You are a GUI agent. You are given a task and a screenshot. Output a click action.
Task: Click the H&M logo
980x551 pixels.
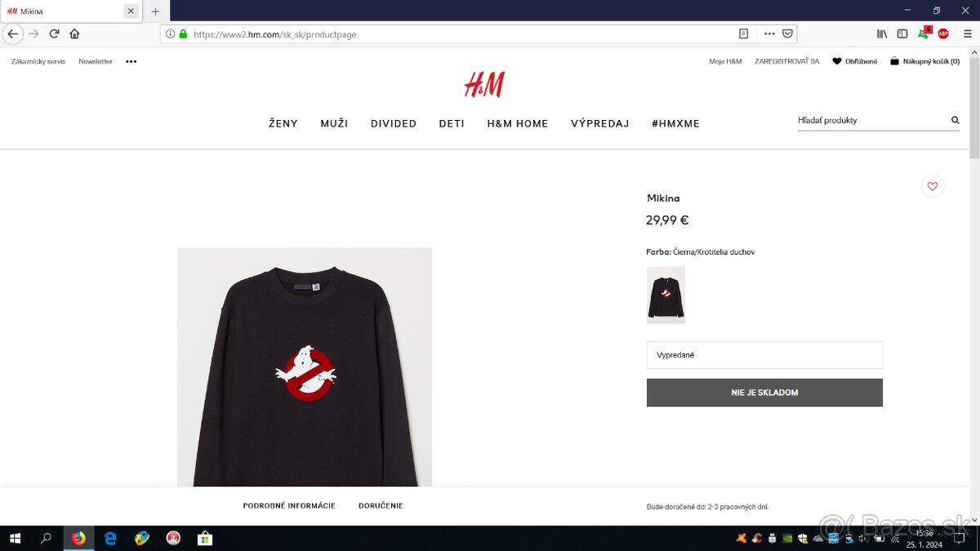click(484, 85)
